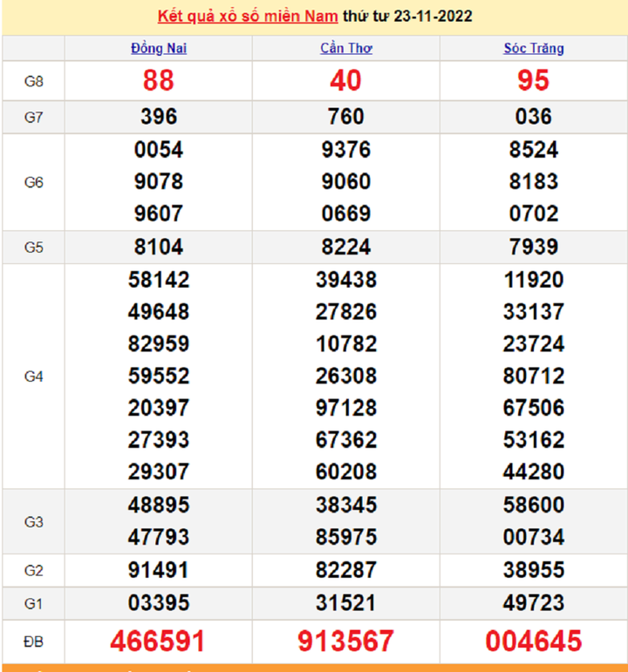Select the G4 row label

click(x=33, y=377)
